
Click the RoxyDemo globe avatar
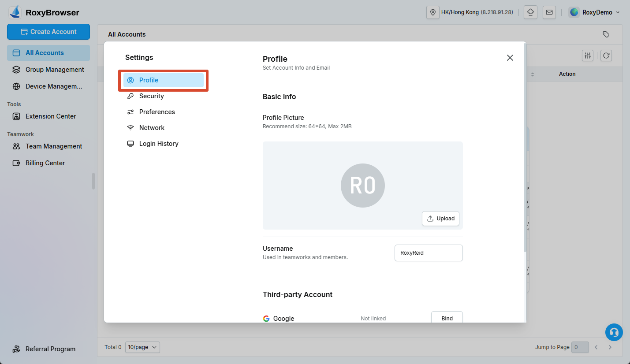click(x=574, y=12)
